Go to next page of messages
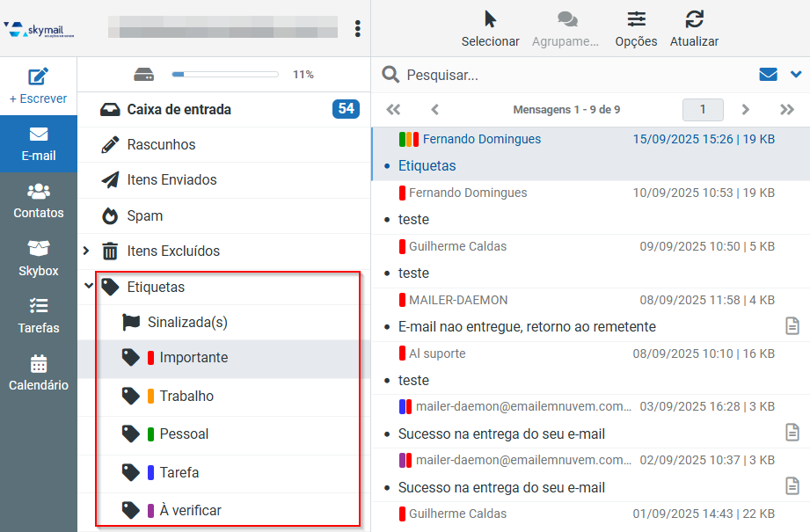The width and height of the screenshot is (810, 532). coord(745,110)
